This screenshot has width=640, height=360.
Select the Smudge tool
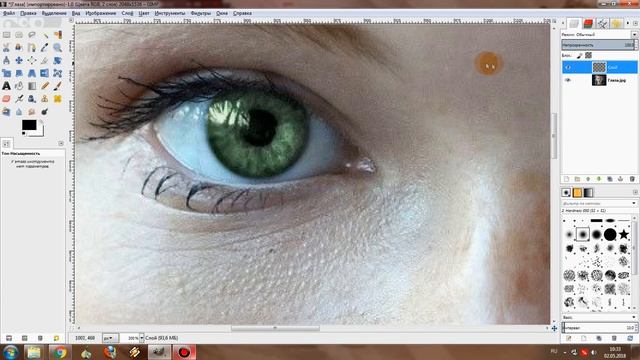32,111
